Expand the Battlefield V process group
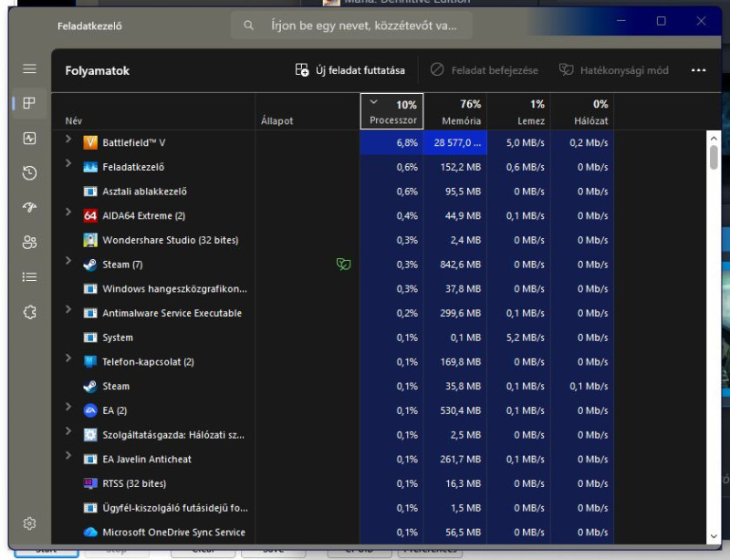The image size is (730, 560). 68,139
